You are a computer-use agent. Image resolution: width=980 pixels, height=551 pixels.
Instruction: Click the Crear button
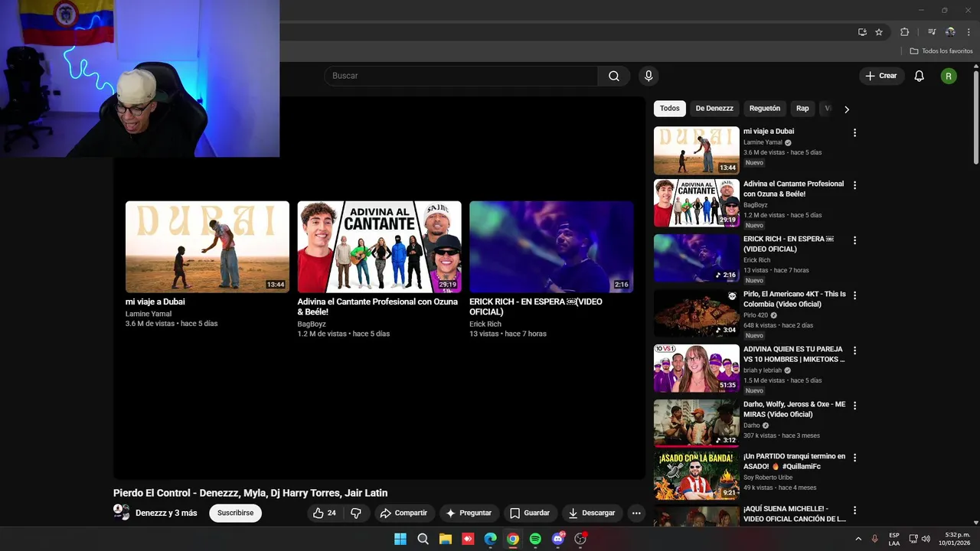coord(881,76)
